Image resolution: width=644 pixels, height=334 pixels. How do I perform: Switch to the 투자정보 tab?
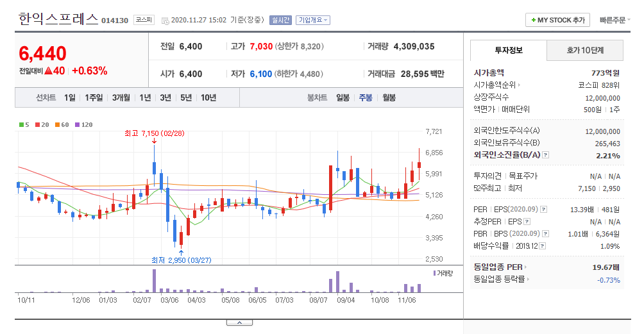coord(509,50)
